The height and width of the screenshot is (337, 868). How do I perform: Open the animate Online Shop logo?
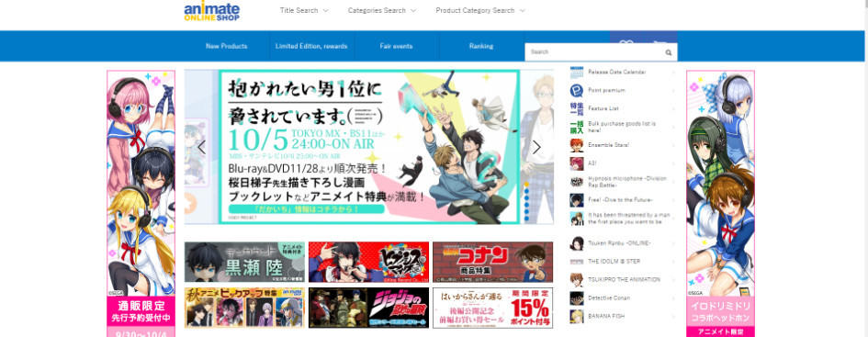click(x=212, y=11)
